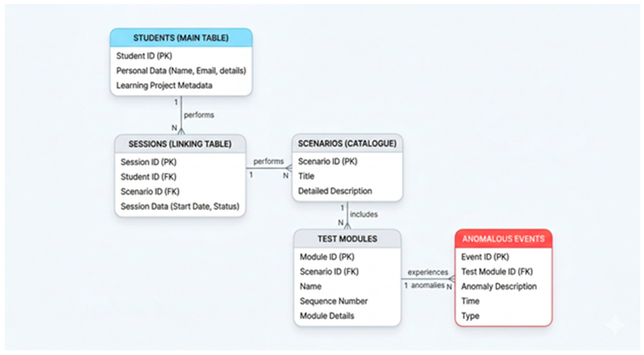
Task: Click the TEST MODULES header
Action: [x=347, y=239]
